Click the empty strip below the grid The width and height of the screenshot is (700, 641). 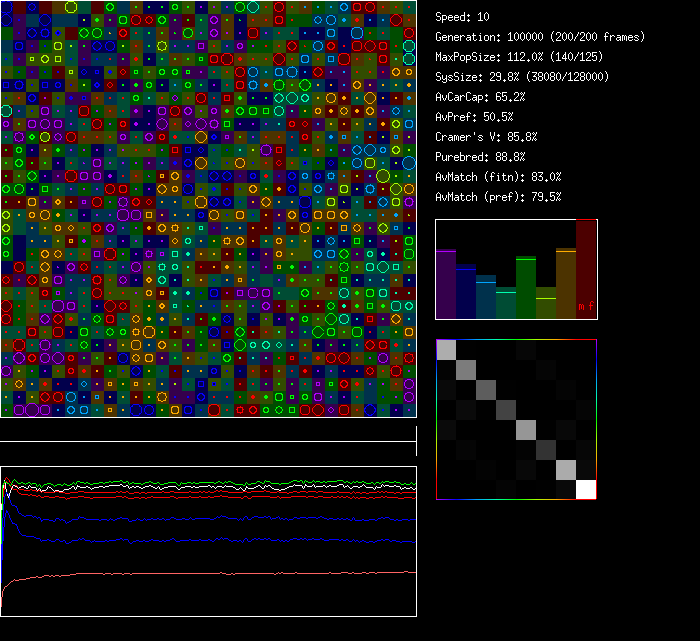coord(208,430)
